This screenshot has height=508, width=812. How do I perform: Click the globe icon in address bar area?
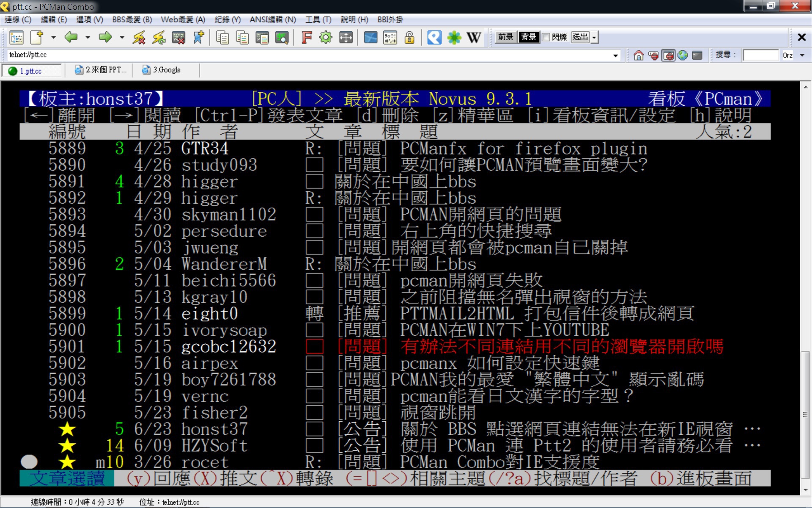[x=683, y=55]
